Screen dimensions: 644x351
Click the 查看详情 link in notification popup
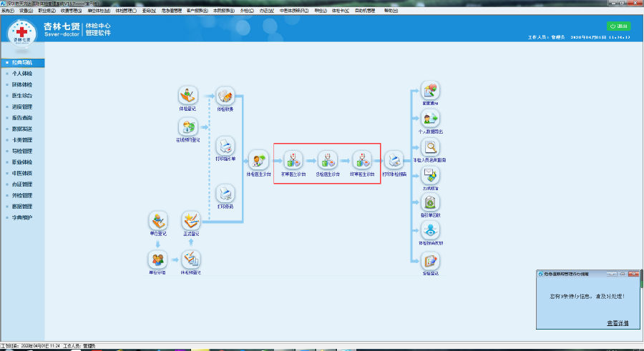coord(618,323)
